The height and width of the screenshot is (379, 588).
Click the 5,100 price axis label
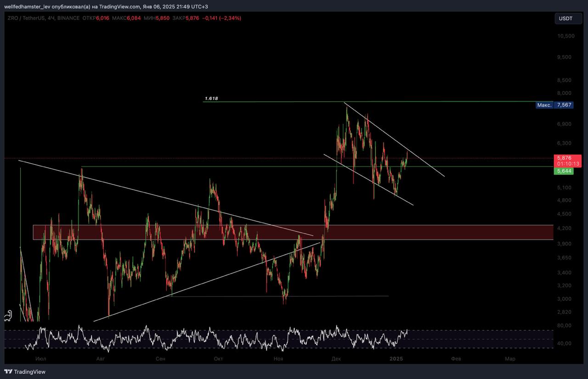[x=565, y=187]
